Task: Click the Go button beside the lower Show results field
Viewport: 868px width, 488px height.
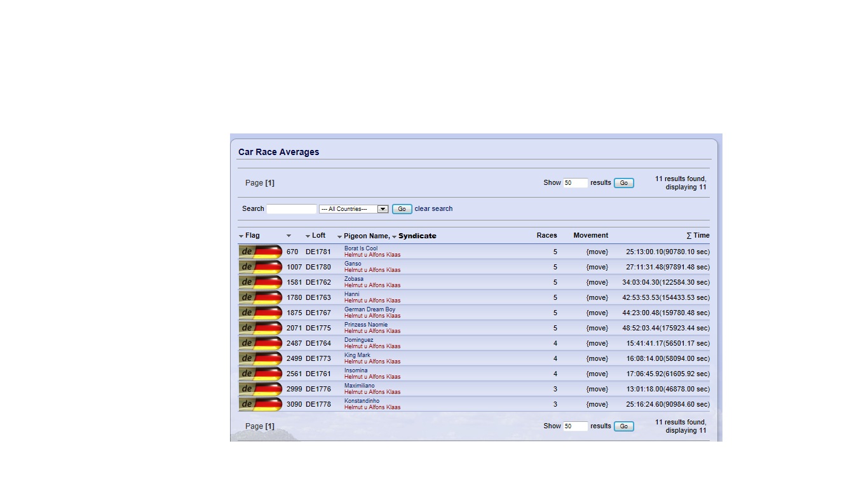Action: [624, 426]
